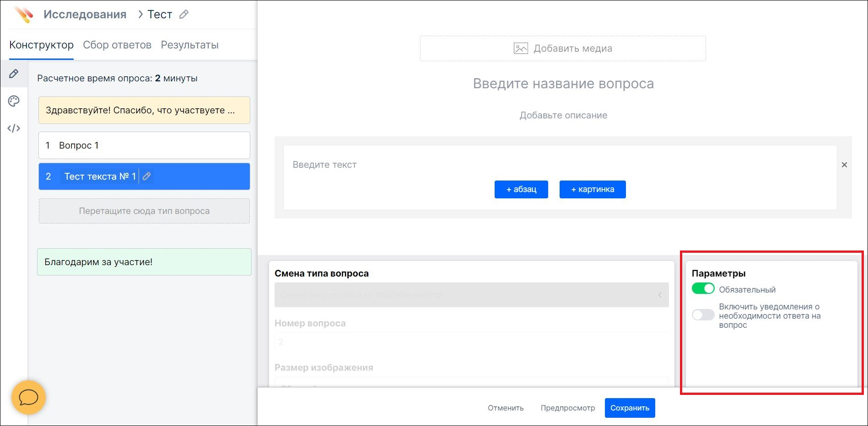Close the text block with the × icon
This screenshot has width=868, height=426.
[844, 165]
